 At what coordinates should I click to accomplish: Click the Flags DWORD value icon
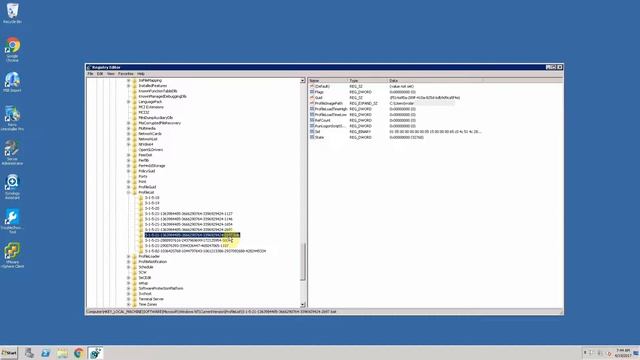pos(312,92)
